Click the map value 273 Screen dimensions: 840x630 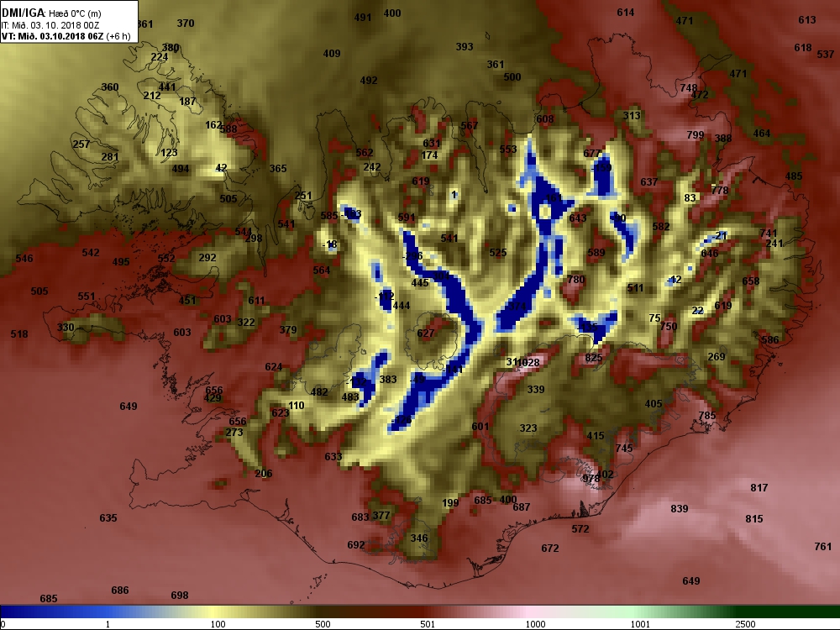tap(234, 432)
